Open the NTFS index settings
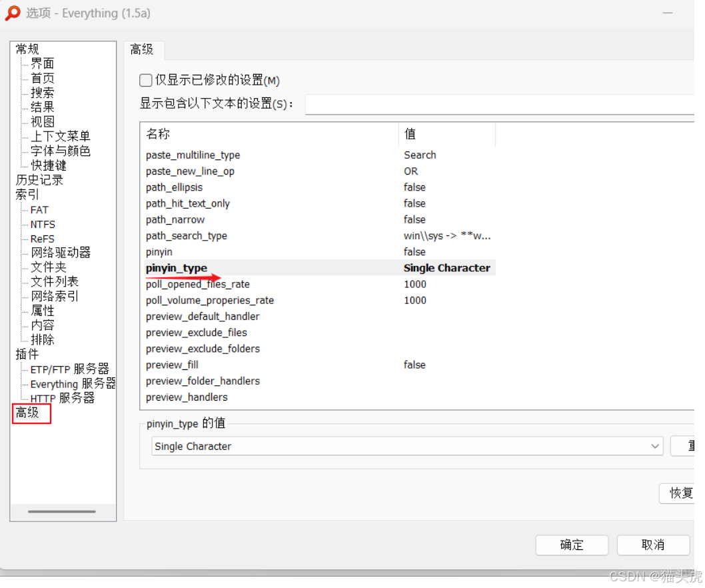The image size is (705, 588). (x=43, y=225)
